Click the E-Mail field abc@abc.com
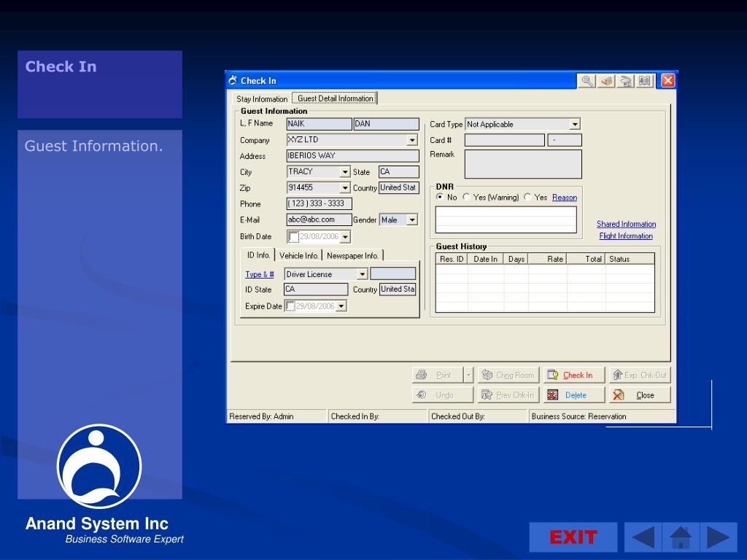 tap(320, 219)
